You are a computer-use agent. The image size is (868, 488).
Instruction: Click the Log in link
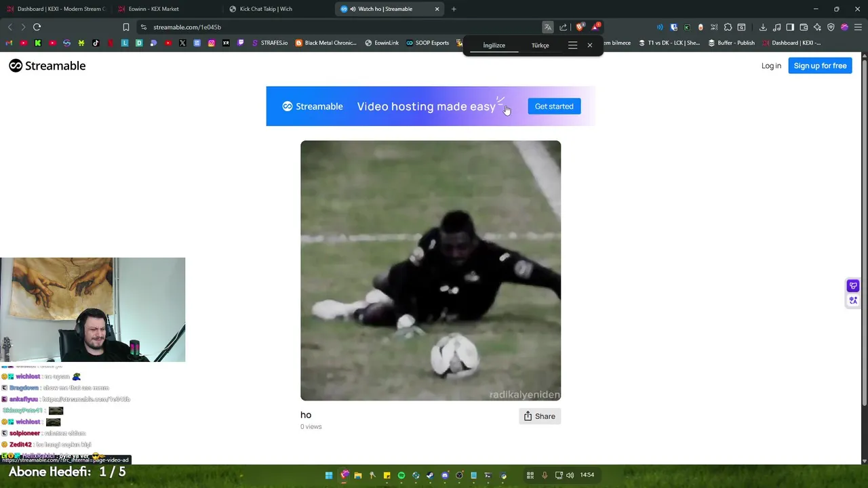(771, 66)
